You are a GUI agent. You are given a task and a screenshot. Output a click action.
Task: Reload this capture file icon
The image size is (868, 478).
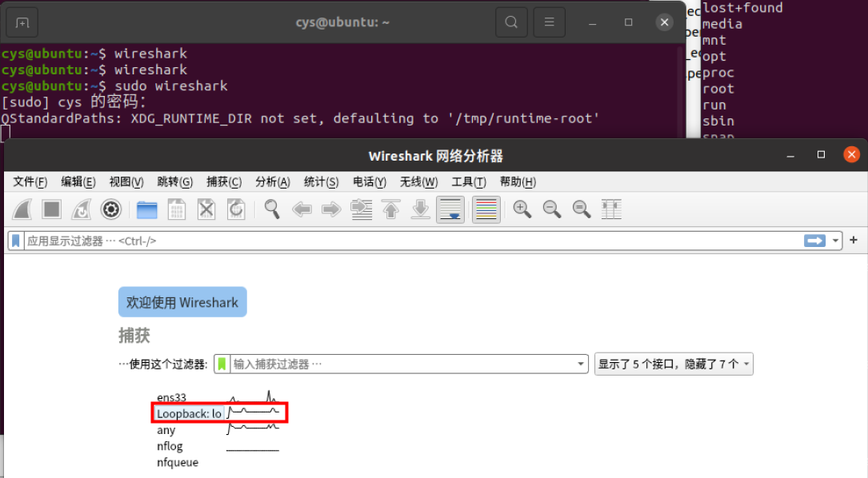click(x=236, y=209)
